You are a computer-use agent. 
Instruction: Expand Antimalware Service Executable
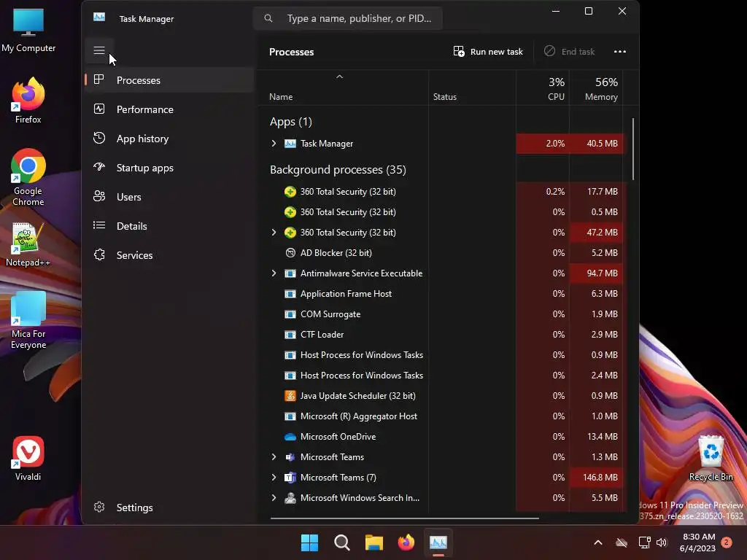tap(274, 273)
